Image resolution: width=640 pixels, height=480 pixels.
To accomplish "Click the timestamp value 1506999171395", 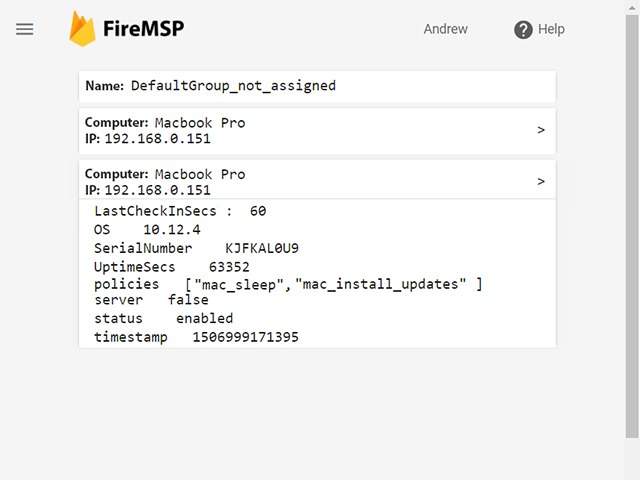I will point(245,337).
